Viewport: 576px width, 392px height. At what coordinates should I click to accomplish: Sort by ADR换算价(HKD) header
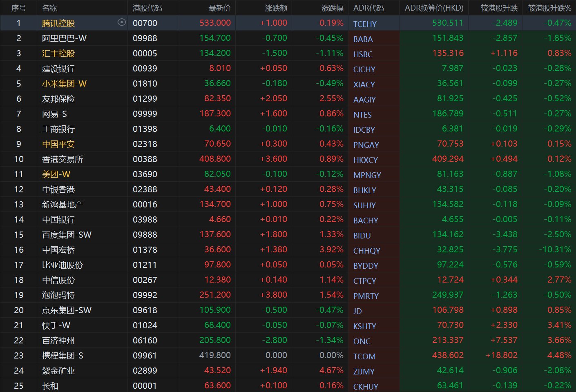434,8
